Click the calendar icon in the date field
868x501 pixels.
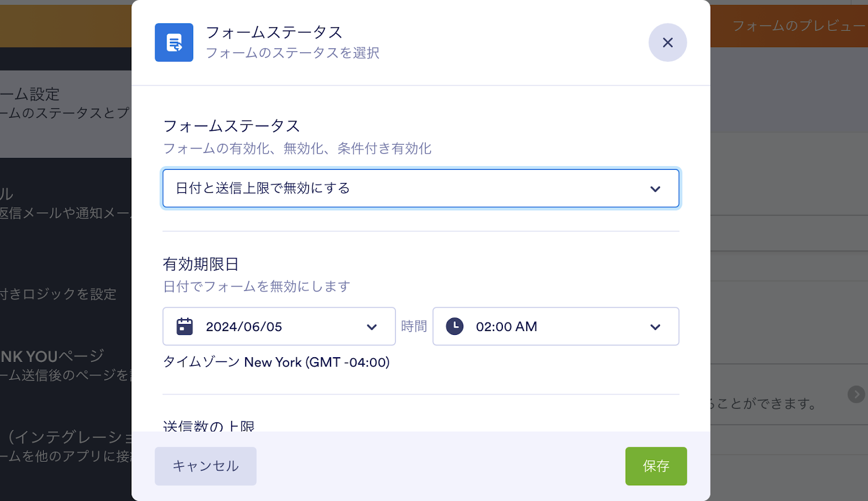pyautogui.click(x=184, y=326)
